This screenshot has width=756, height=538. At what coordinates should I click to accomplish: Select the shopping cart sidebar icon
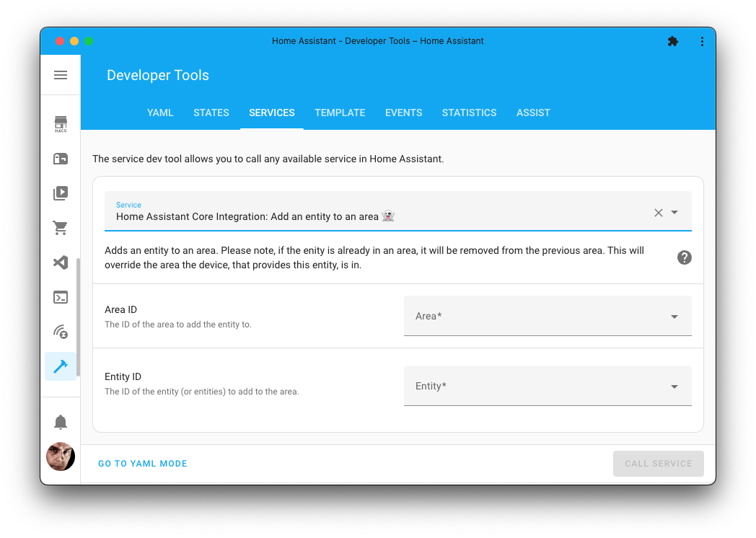[61, 227]
